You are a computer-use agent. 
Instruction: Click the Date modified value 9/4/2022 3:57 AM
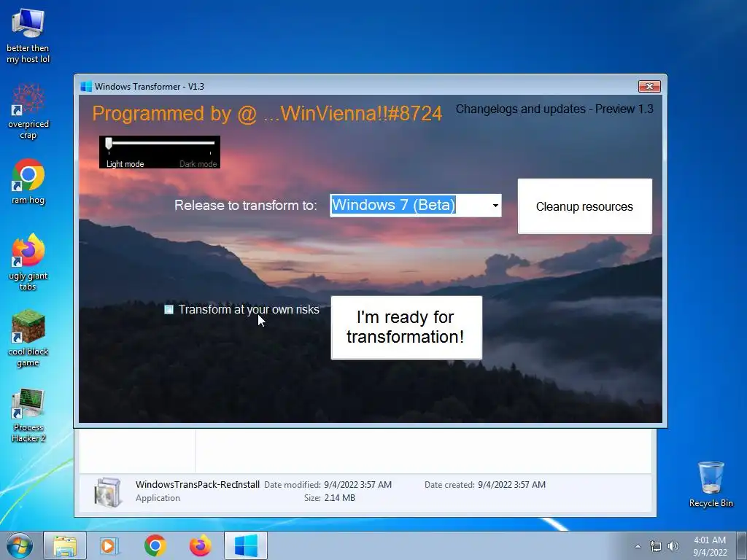point(357,485)
